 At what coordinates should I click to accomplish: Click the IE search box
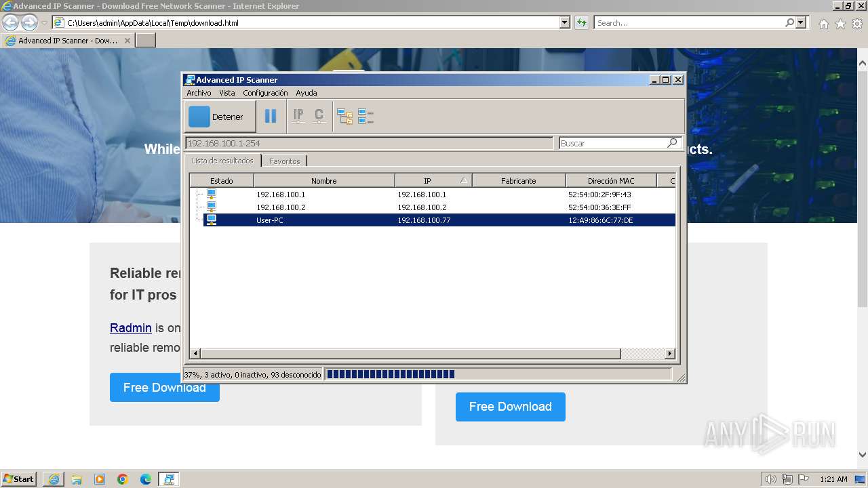click(x=689, y=22)
